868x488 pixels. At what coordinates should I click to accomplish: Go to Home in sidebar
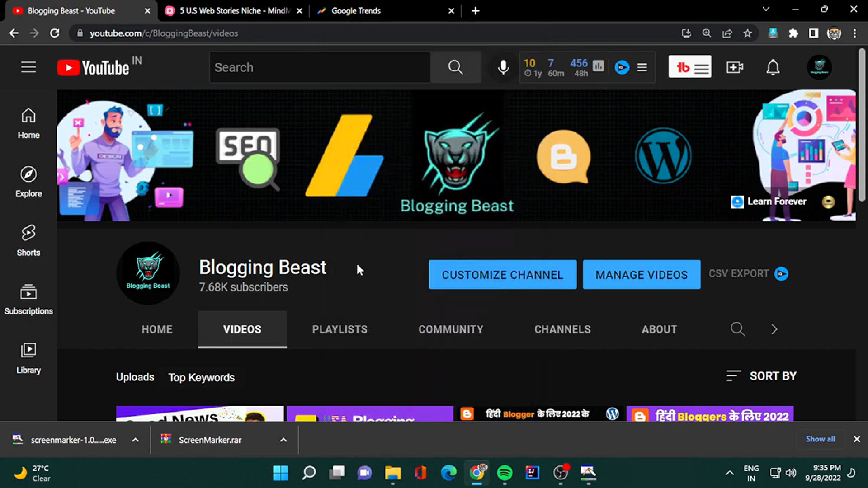tap(28, 123)
